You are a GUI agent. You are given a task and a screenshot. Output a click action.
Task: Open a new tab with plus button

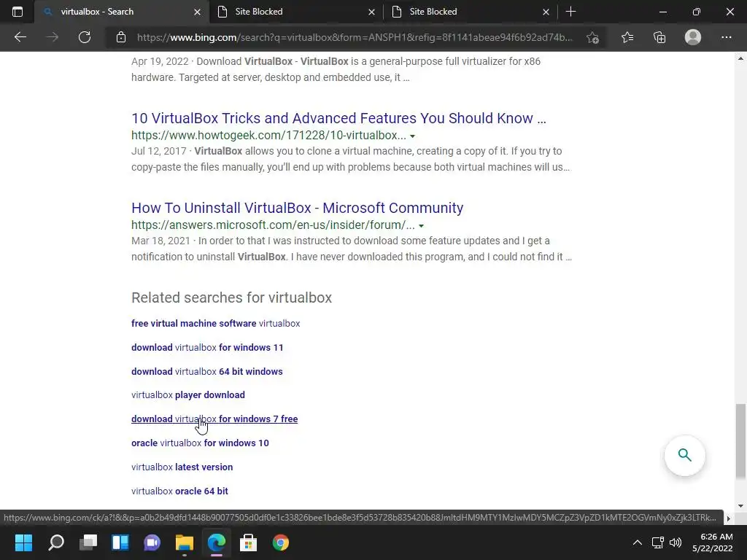tap(570, 12)
